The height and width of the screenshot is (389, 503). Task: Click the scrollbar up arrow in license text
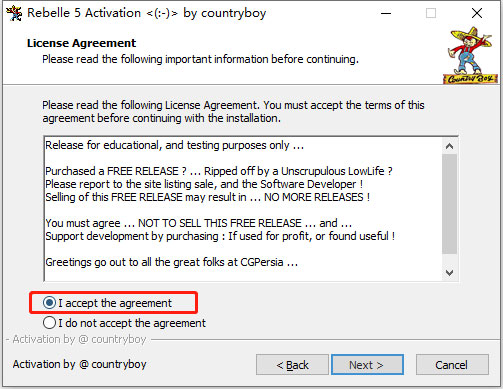pyautogui.click(x=449, y=146)
